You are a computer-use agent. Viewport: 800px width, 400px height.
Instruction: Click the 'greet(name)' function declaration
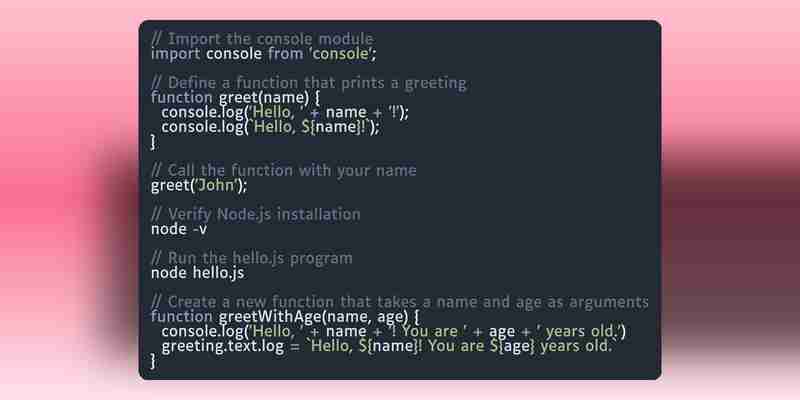(264, 97)
